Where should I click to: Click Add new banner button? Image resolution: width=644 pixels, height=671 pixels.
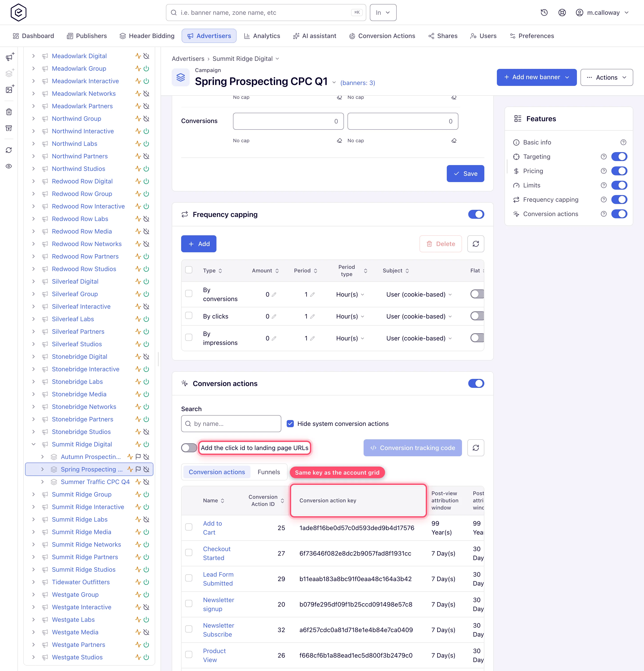coord(536,77)
